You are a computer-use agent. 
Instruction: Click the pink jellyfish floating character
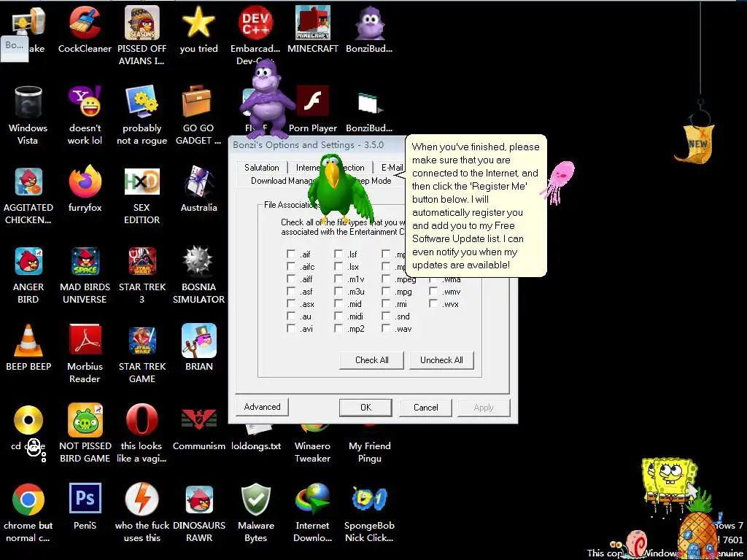click(559, 182)
